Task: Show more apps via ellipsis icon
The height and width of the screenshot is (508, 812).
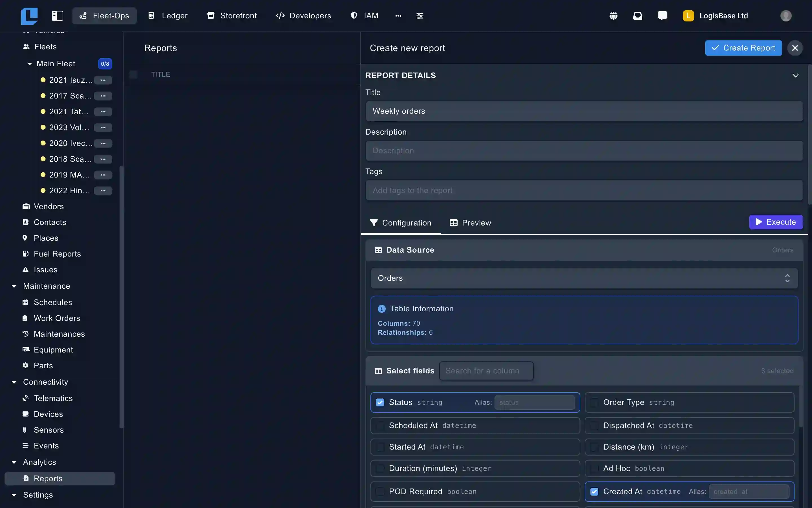Action: tap(398, 16)
